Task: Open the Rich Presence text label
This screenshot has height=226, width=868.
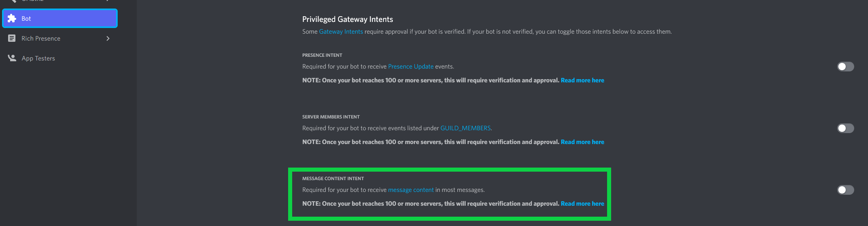Action: [x=41, y=39]
